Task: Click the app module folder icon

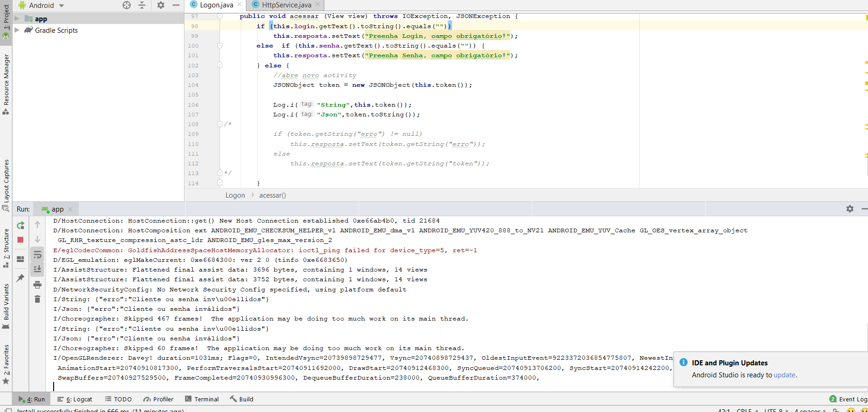Action: tap(29, 19)
